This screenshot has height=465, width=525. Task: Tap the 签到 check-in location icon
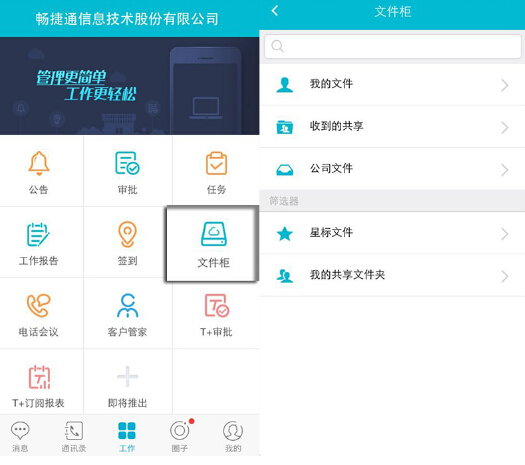[127, 234]
